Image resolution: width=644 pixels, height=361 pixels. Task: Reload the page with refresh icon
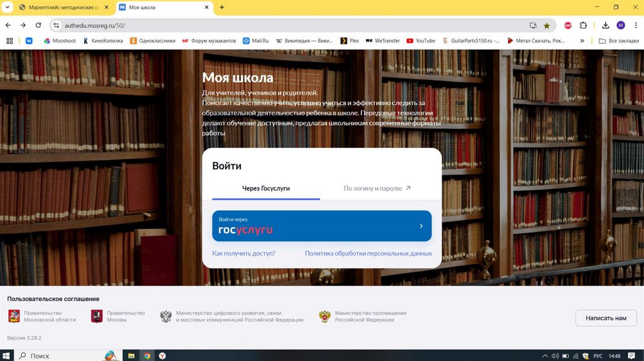pos(38,25)
